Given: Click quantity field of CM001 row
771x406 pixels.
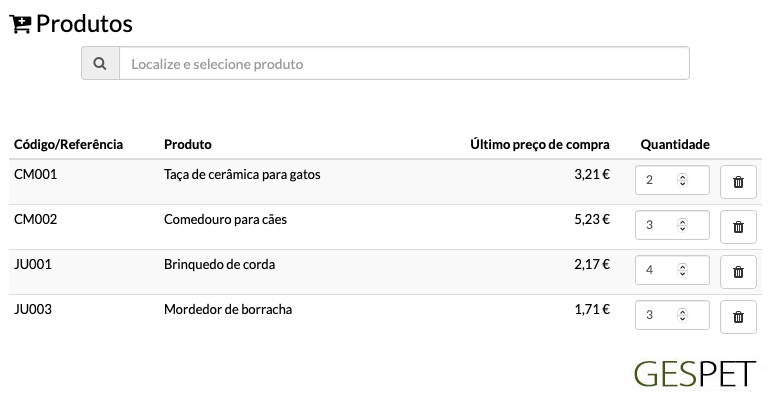Looking at the screenshot, I should (x=672, y=180).
